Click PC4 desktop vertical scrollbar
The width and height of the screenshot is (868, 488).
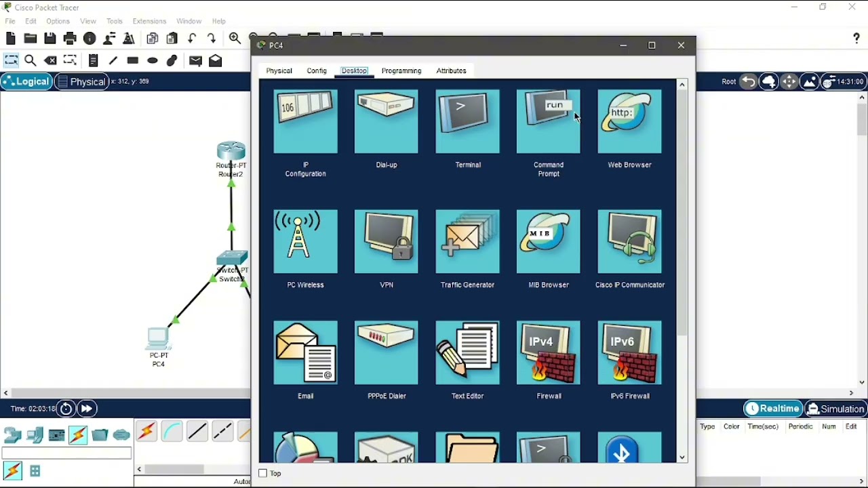tap(682, 213)
